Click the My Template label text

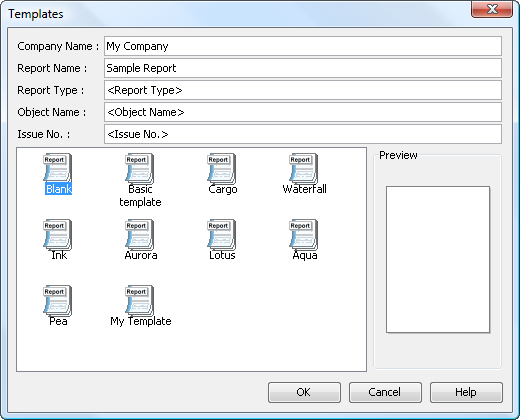pyautogui.click(x=141, y=321)
